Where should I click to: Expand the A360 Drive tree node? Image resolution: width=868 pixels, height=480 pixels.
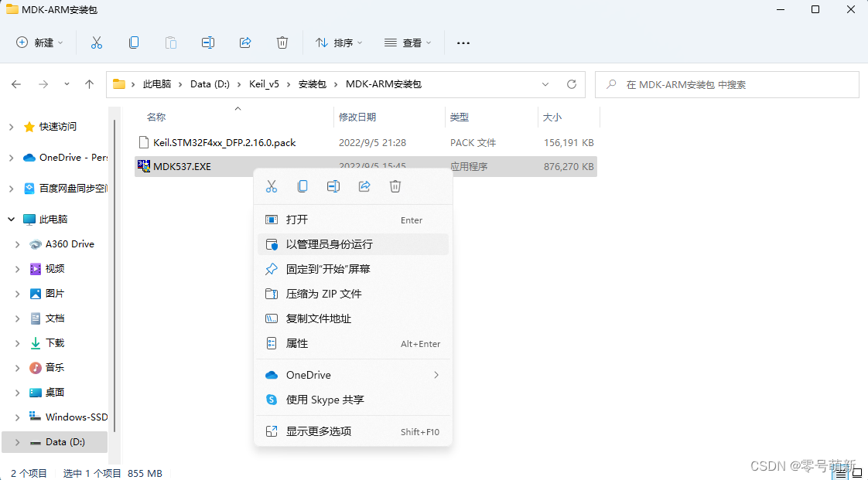[18, 244]
